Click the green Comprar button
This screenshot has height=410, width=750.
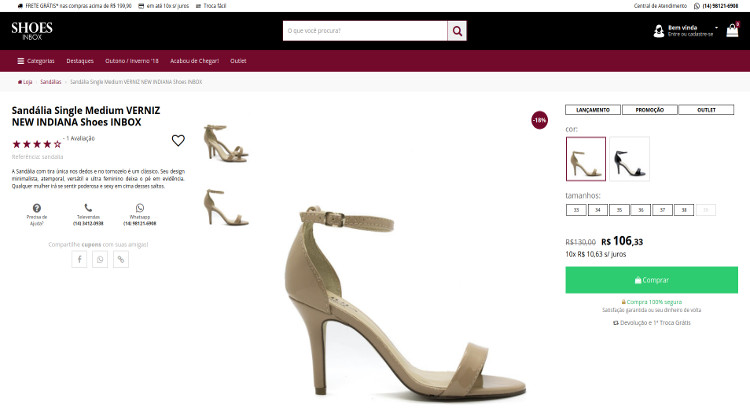pyautogui.click(x=651, y=280)
